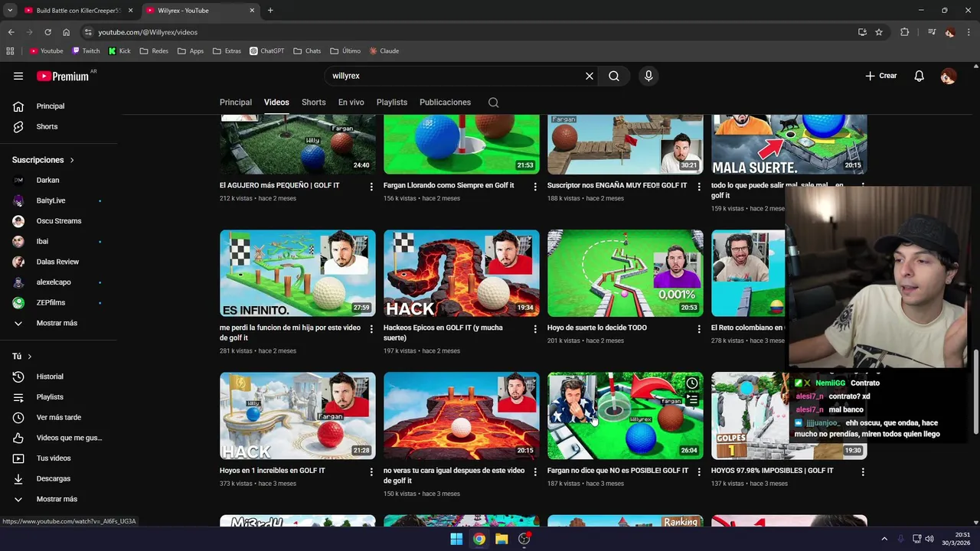Add hovered video to Watch Later clock
Viewport: 980px width, 551px height.
pyautogui.click(x=692, y=383)
